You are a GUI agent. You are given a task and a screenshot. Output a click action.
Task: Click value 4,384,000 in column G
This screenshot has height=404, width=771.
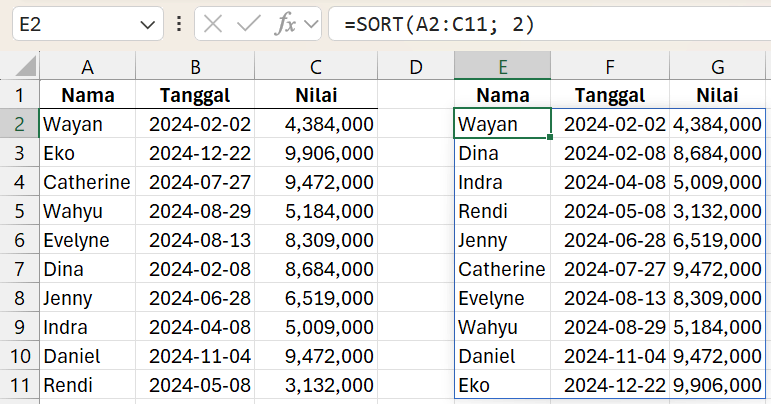click(x=717, y=124)
